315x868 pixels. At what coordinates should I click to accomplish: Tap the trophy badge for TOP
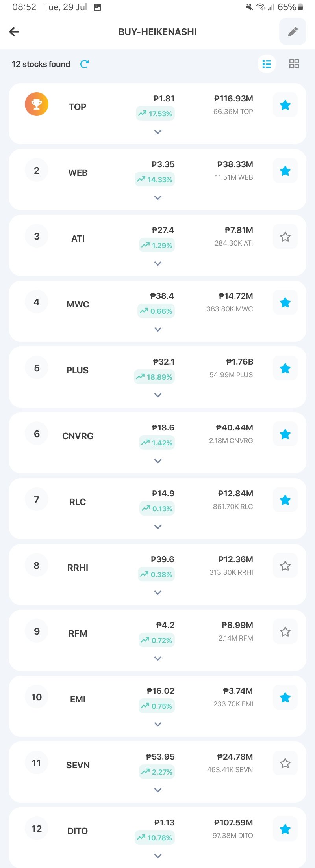[37, 104]
